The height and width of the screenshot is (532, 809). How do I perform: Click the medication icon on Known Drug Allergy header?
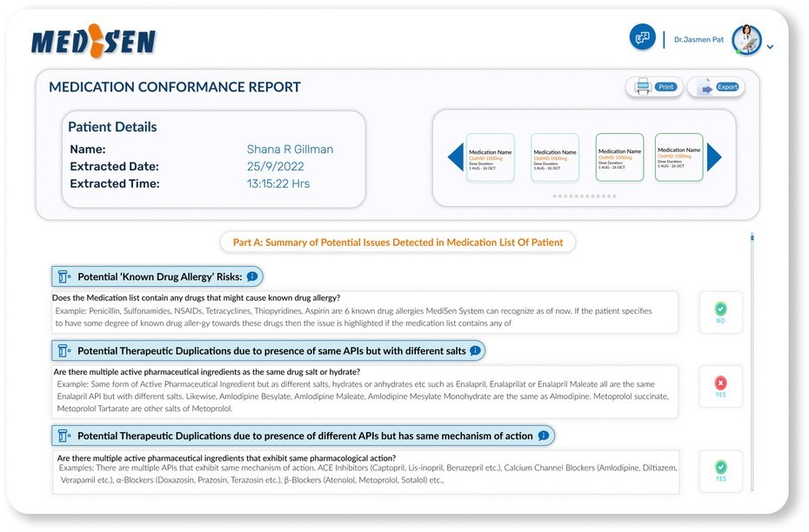click(x=64, y=276)
